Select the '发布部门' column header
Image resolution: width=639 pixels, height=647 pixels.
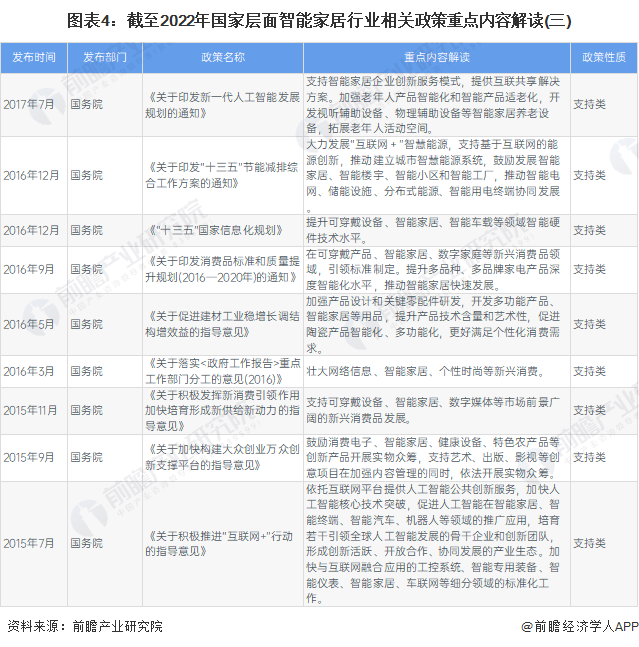click(105, 57)
